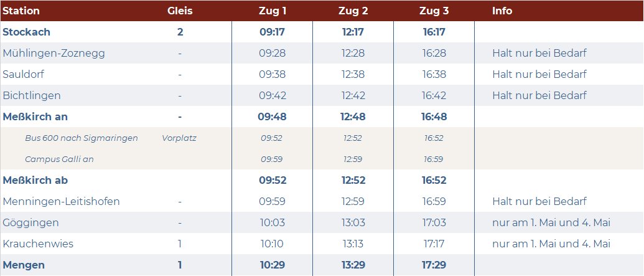Select the Campus Galli an entry

[59, 159]
